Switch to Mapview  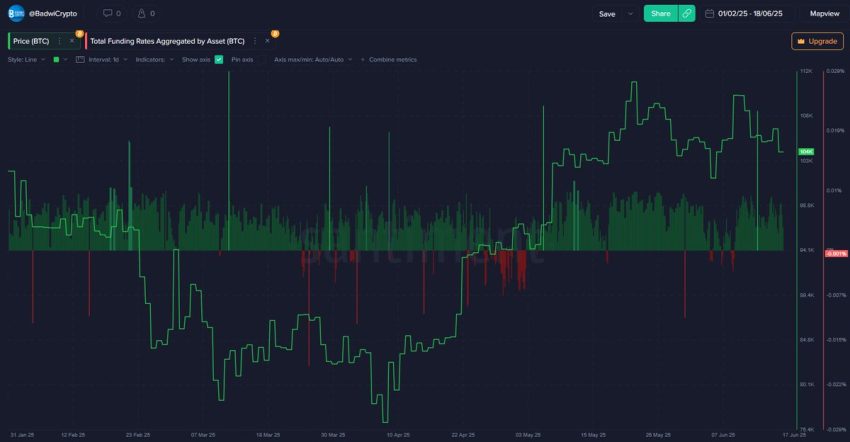pos(824,13)
